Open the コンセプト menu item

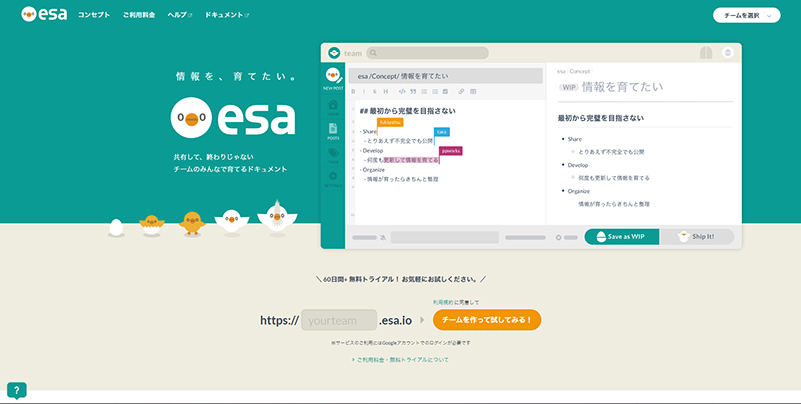pos(93,15)
